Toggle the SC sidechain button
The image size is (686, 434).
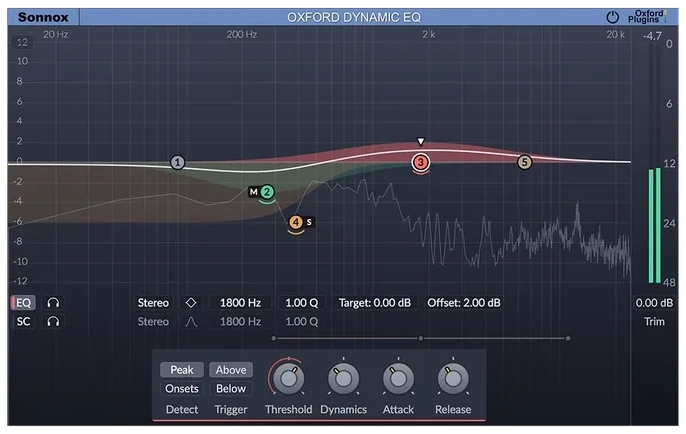tap(23, 322)
